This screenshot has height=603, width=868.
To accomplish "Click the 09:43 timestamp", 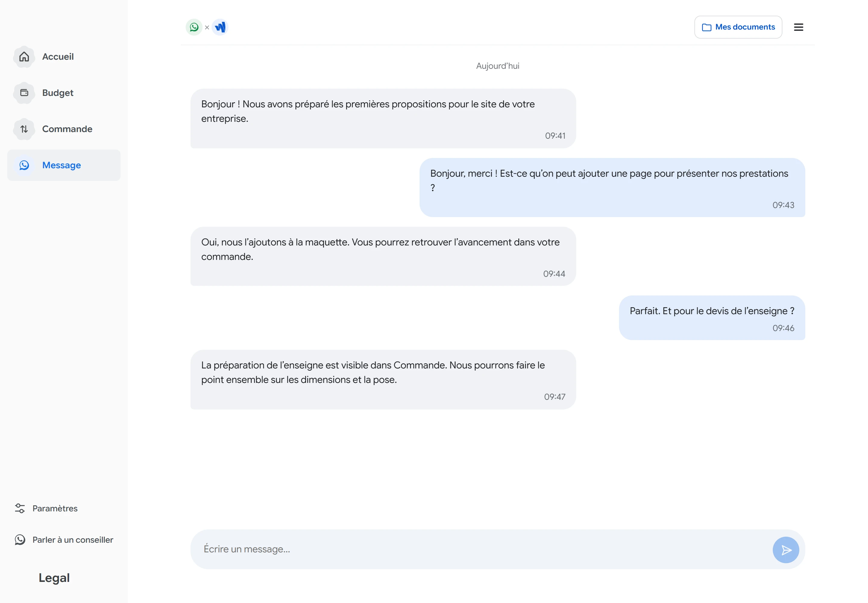I will (x=783, y=205).
